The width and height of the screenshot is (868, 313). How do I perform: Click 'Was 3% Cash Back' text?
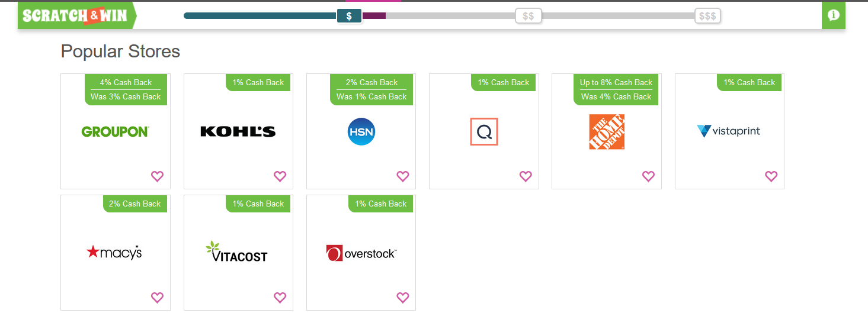pos(126,96)
